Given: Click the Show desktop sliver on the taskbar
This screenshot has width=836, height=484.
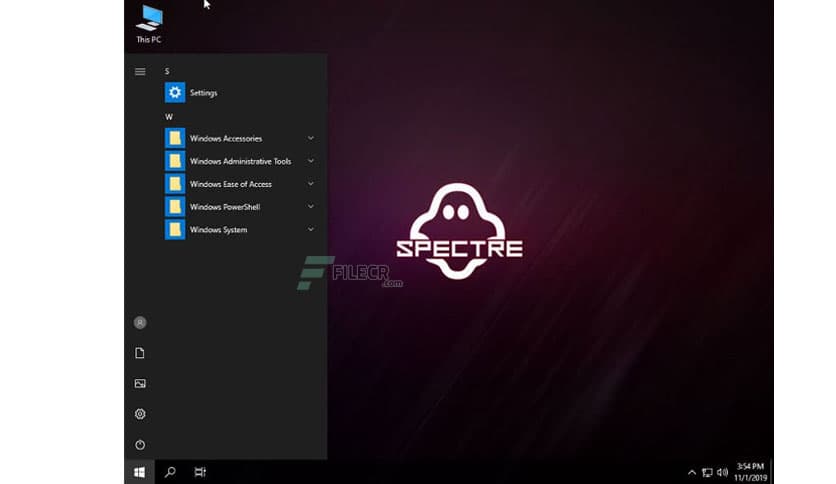Looking at the screenshot, I should 771,472.
